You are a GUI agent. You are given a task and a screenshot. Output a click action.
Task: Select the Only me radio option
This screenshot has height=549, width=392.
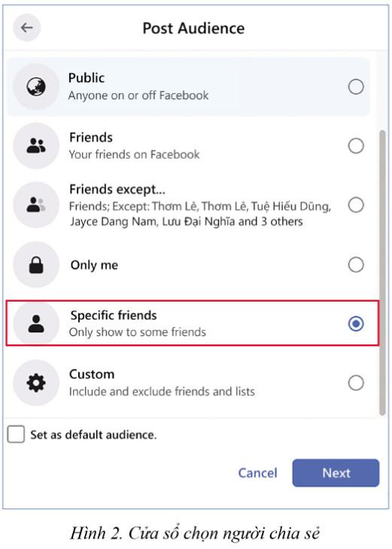point(356,265)
